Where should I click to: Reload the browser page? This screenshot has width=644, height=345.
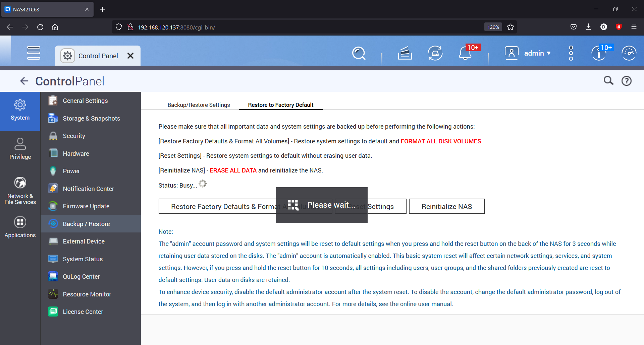pos(40,27)
